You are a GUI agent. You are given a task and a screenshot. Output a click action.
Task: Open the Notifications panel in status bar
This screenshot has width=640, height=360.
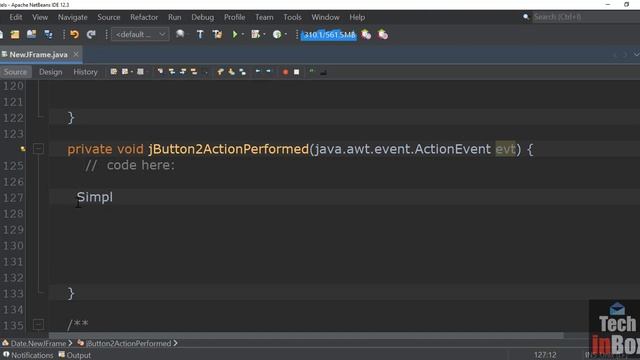pos(28,355)
